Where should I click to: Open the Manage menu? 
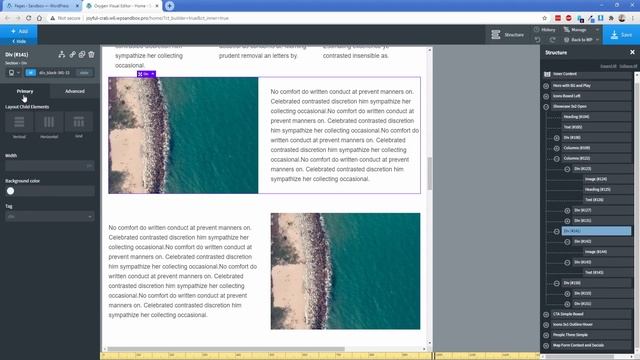[x=580, y=30]
